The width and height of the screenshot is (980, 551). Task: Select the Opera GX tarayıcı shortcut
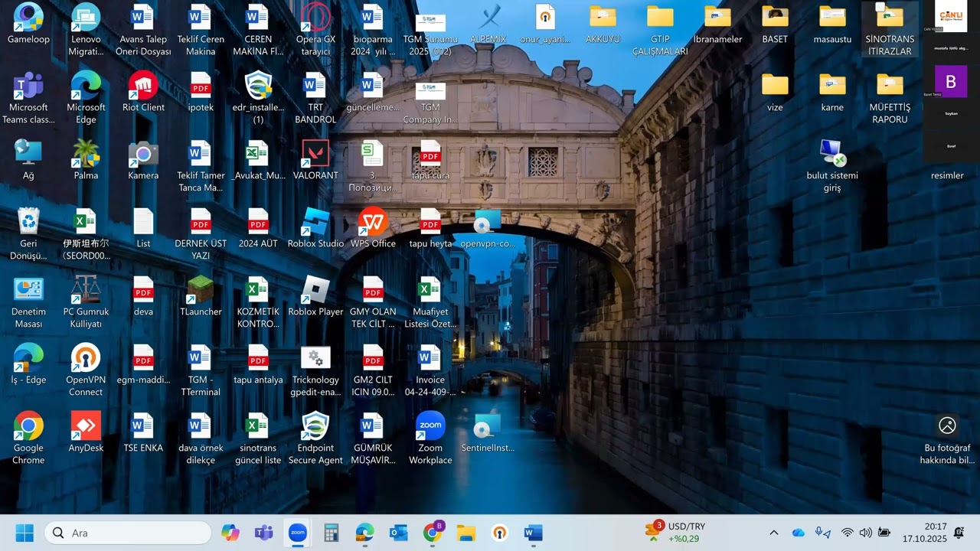315,31
